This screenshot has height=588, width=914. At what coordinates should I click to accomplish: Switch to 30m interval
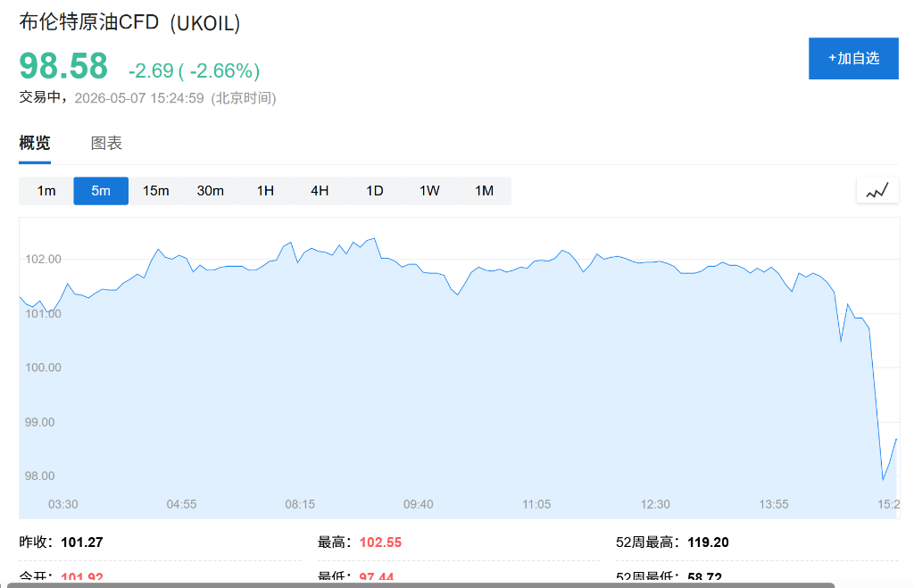tap(211, 191)
